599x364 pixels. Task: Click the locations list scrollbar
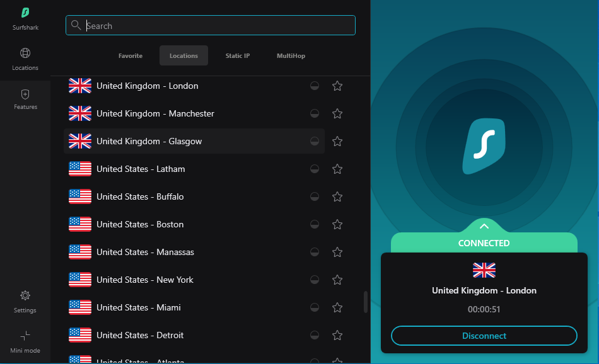366,302
